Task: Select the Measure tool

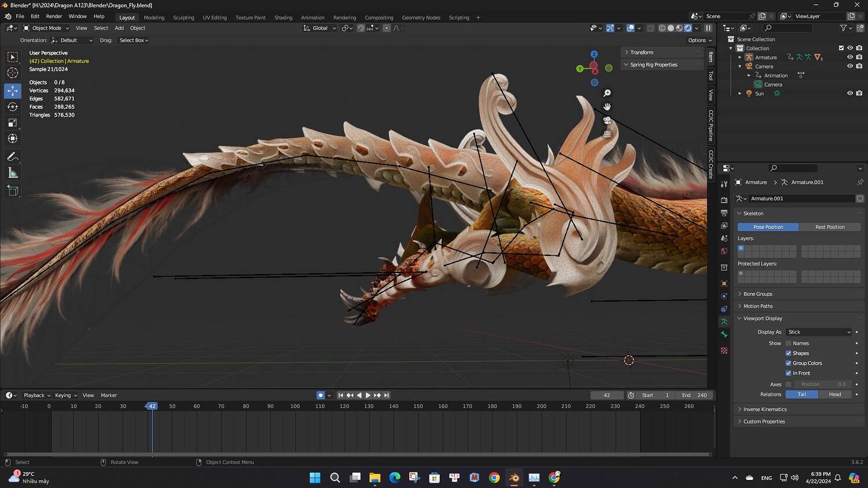Action: [13, 173]
